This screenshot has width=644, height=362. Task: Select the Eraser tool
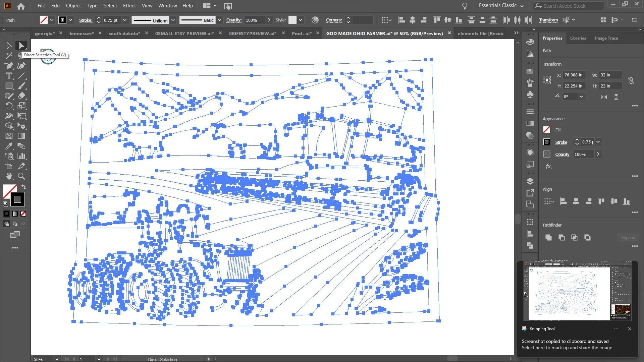[x=21, y=96]
